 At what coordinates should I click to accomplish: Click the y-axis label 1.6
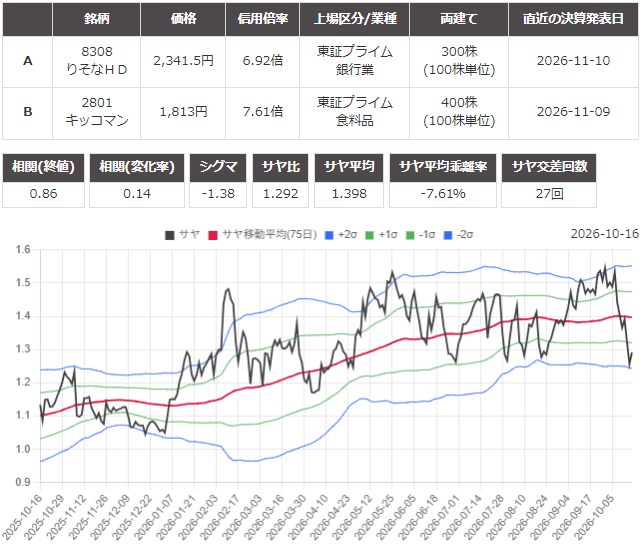(x=23, y=250)
